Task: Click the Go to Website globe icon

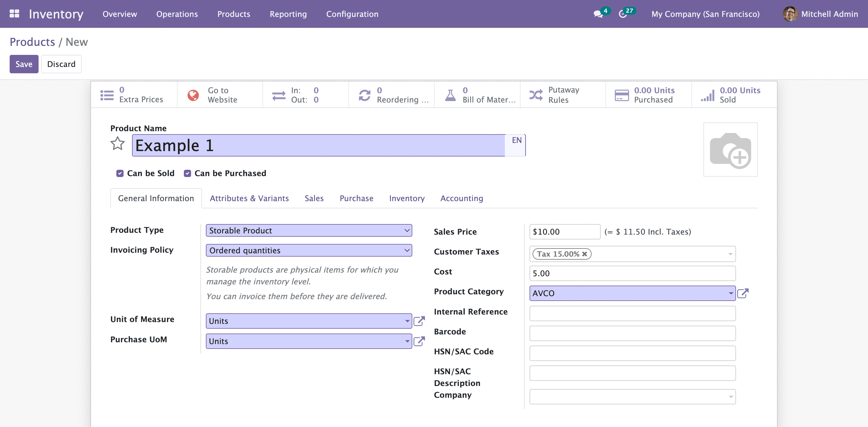Action: point(193,95)
